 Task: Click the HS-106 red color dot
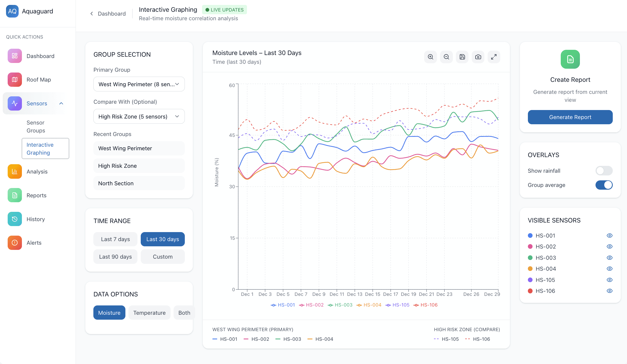point(530,291)
